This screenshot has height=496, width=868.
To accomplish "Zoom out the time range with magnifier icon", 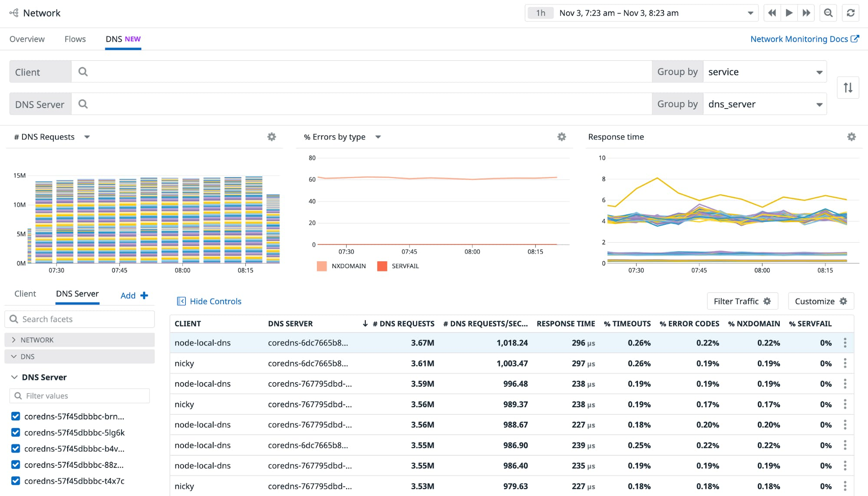I will 828,13.
